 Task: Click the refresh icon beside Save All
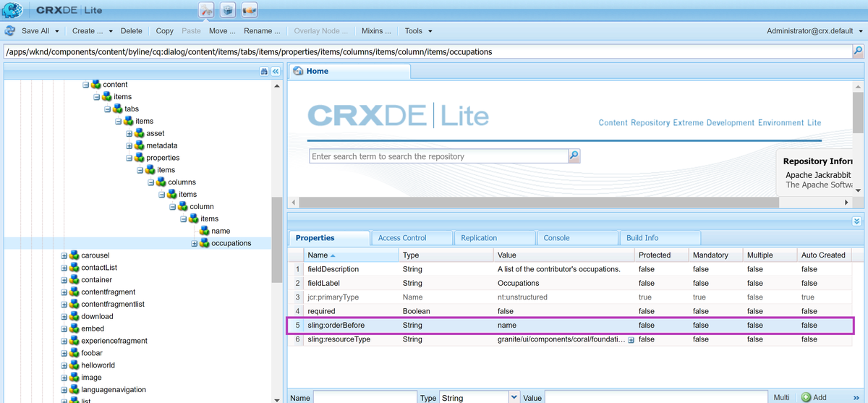(x=10, y=31)
